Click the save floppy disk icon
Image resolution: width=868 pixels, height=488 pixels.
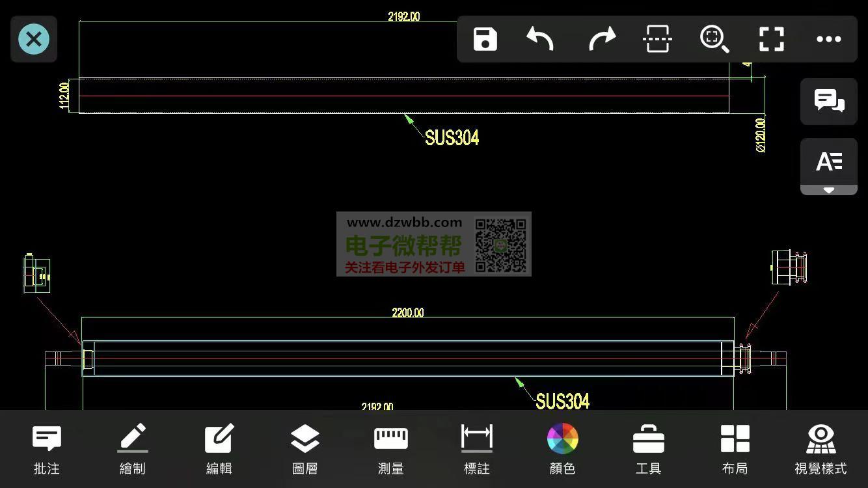coord(485,39)
